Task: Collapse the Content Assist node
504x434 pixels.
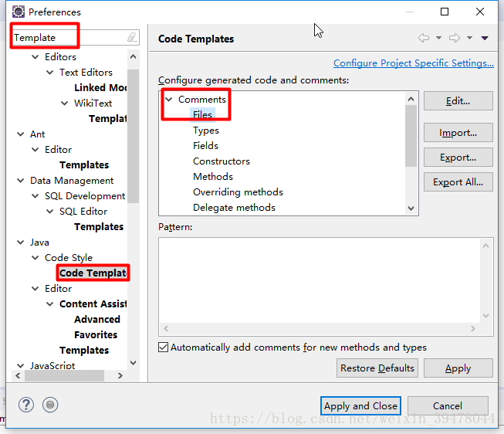Action: pyautogui.click(x=50, y=304)
